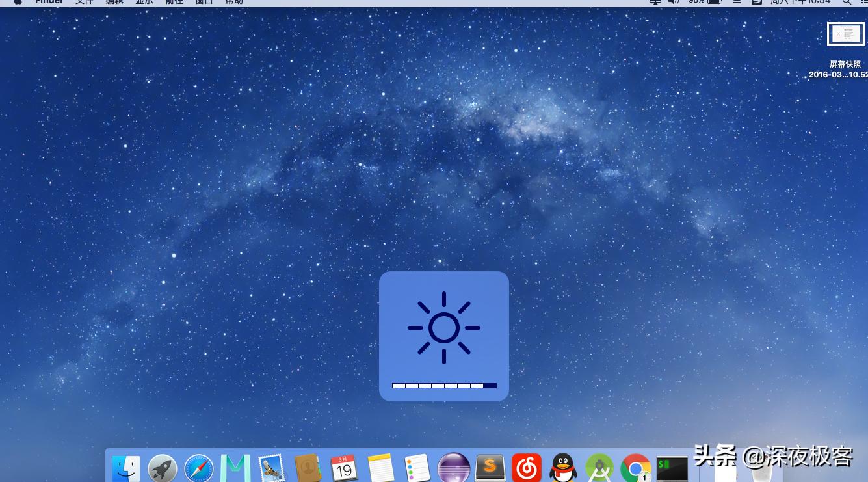Open Safari from the Dock
Screen dimensions: 868x482
tap(198, 468)
